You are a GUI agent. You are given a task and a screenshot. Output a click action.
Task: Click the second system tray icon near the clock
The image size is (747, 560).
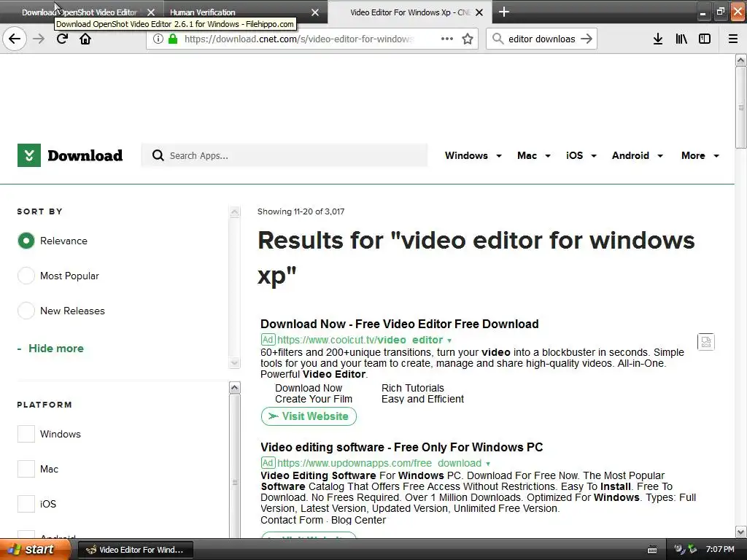pyautogui.click(x=692, y=550)
